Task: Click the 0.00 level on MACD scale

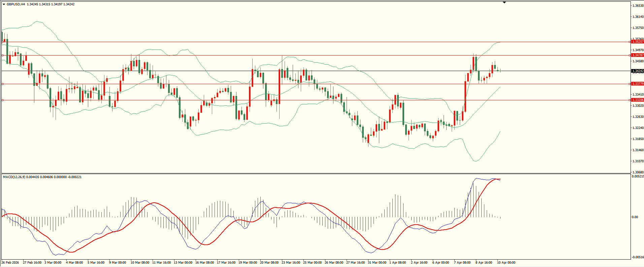Action: [x=635, y=217]
